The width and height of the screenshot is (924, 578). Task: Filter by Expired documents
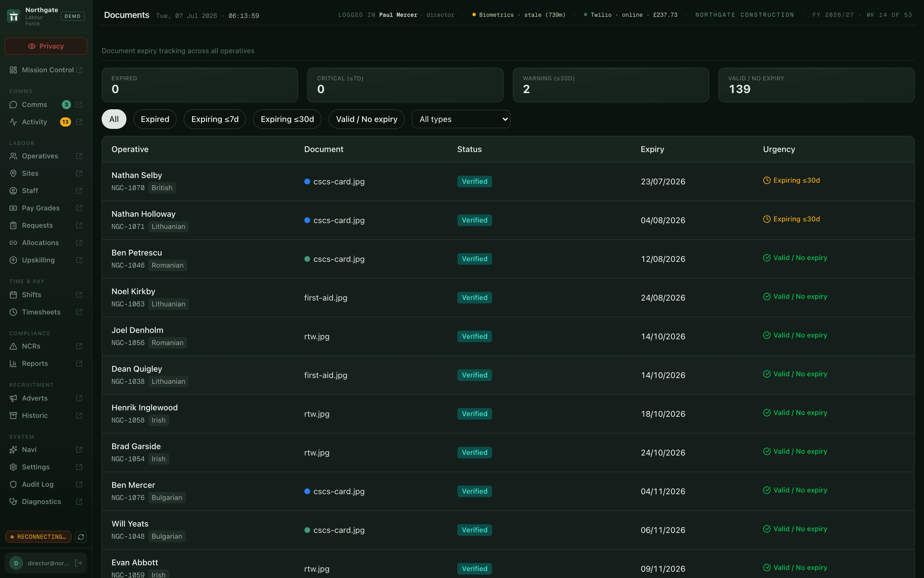[155, 119]
